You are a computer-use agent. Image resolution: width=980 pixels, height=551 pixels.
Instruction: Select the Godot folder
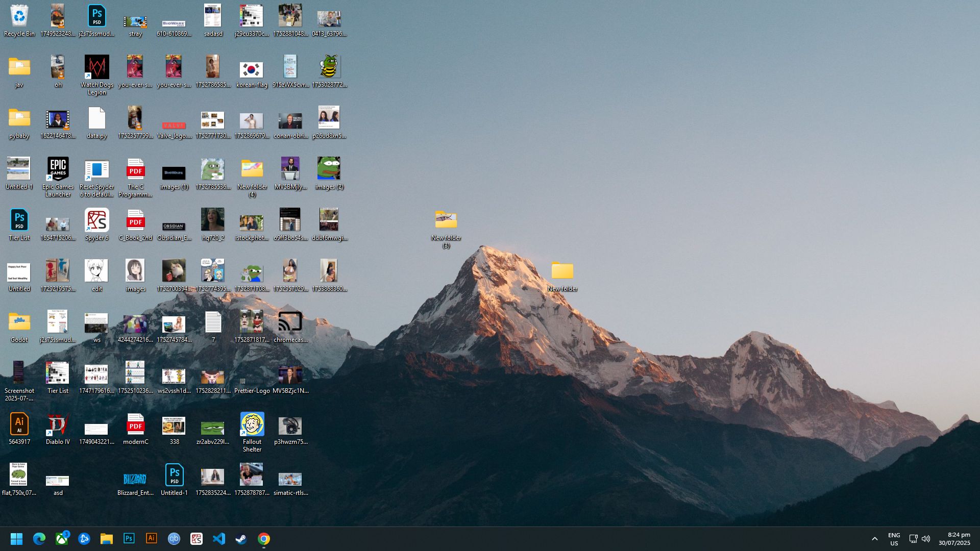coord(19,327)
